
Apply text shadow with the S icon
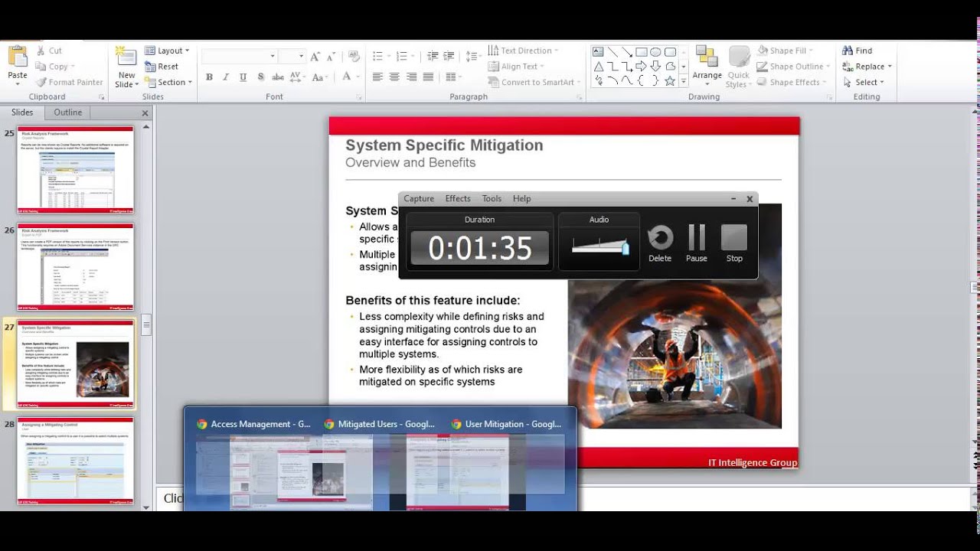pyautogui.click(x=260, y=77)
